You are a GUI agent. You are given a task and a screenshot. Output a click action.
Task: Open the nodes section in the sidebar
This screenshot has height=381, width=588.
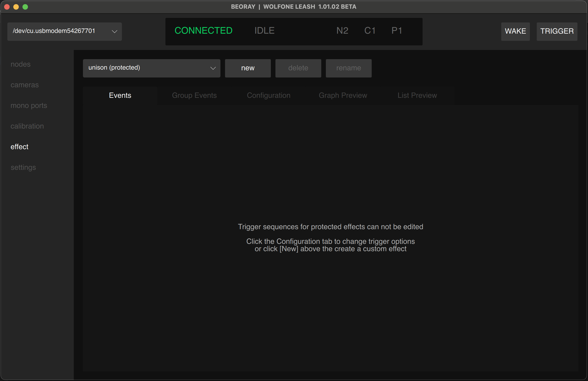20,64
